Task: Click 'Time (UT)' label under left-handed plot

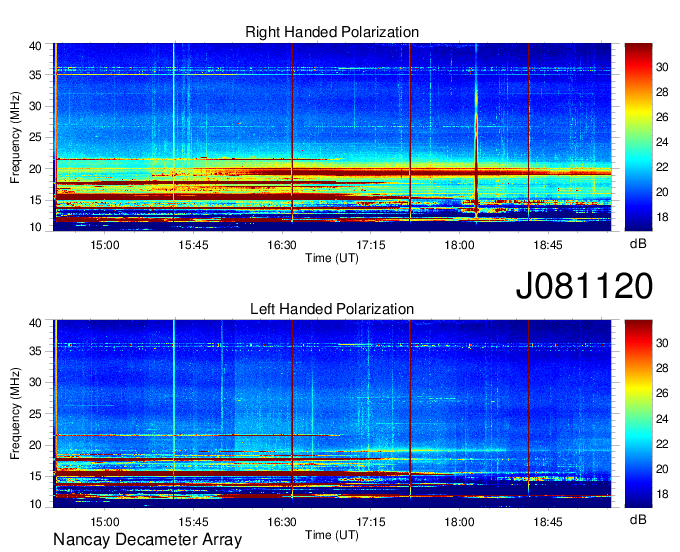Action: (332, 535)
